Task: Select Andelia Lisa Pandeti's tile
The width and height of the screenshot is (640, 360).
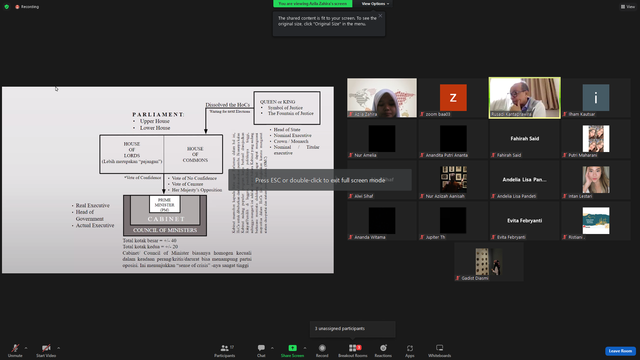Action: coord(524,180)
